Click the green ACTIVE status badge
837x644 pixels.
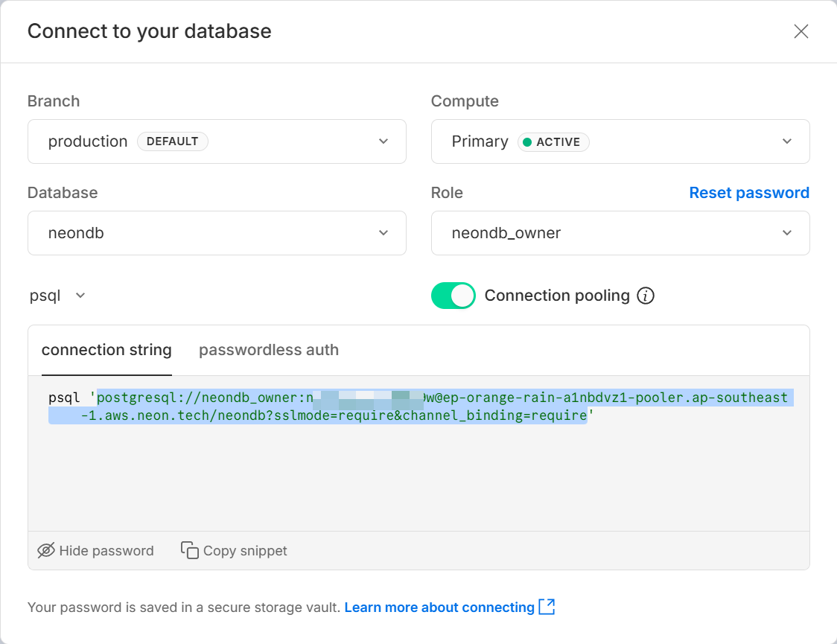(553, 141)
